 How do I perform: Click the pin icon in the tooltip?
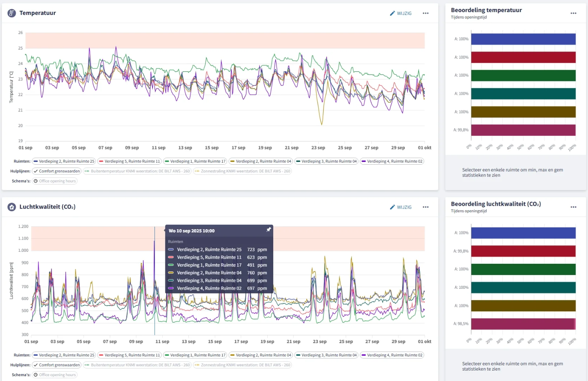268,230
